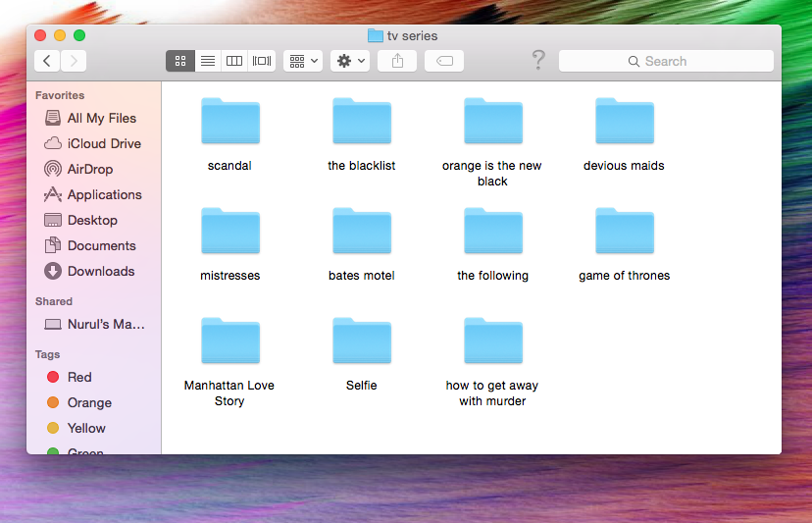Image resolution: width=812 pixels, height=523 pixels.
Task: Select the Yellow tag
Action: pyautogui.click(x=94, y=428)
